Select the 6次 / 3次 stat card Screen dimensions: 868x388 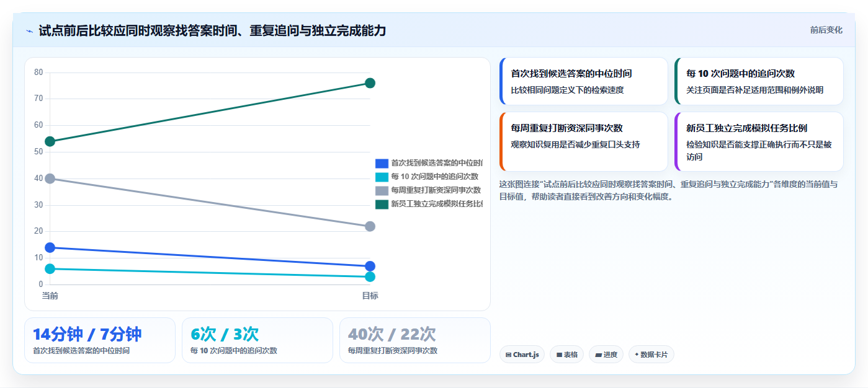(x=257, y=340)
